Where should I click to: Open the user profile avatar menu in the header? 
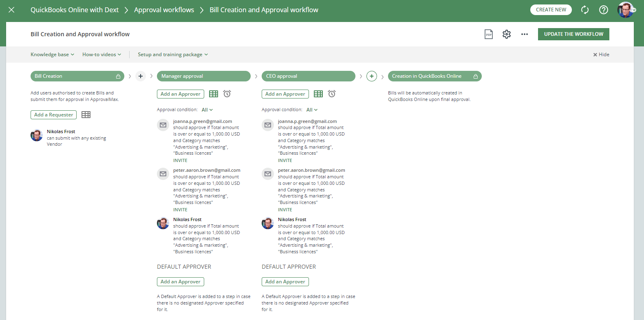[x=626, y=10]
